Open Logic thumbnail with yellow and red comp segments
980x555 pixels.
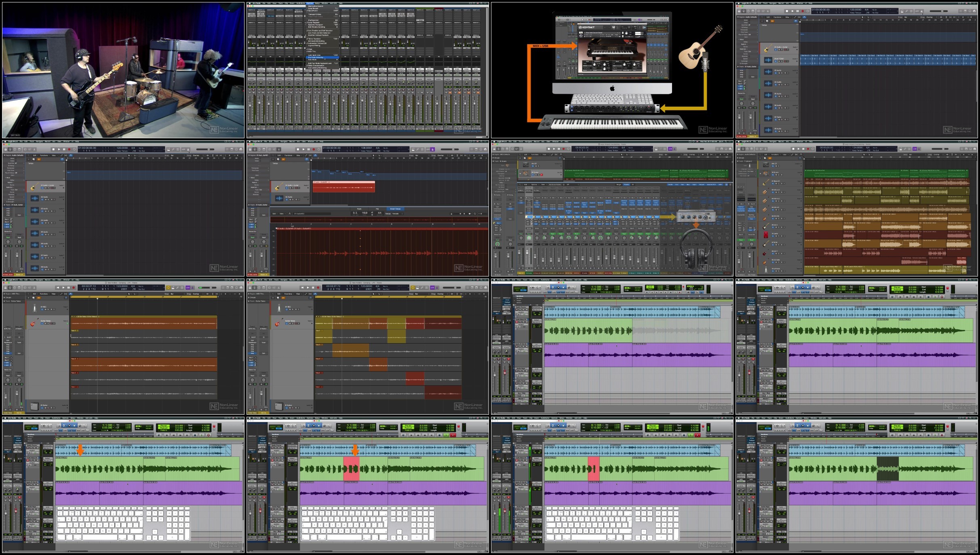(x=368, y=346)
